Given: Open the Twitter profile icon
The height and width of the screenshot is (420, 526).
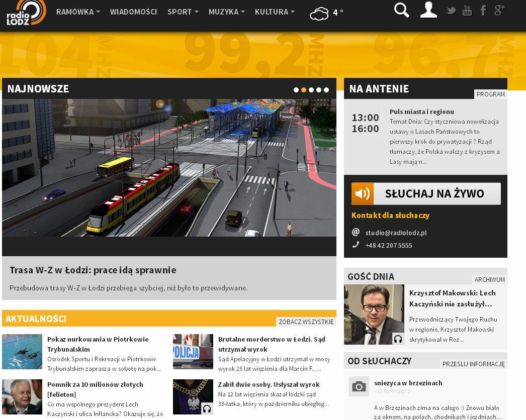Looking at the screenshot, I should pyautogui.click(x=451, y=11).
